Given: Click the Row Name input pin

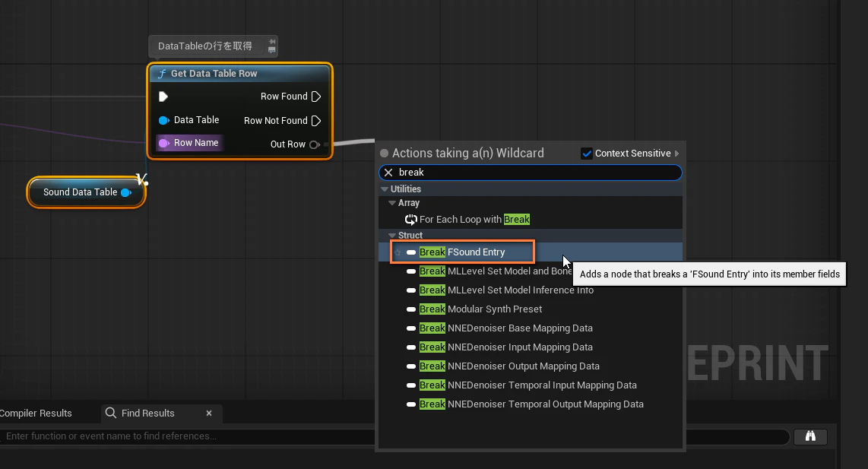Looking at the screenshot, I should [164, 143].
